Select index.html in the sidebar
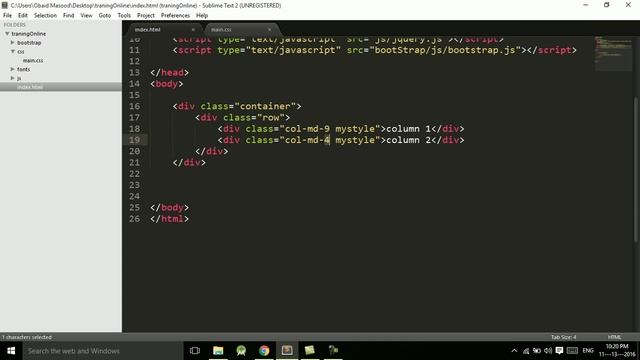Screen dimensions: 640x360 pyautogui.click(x=61, y=87)
